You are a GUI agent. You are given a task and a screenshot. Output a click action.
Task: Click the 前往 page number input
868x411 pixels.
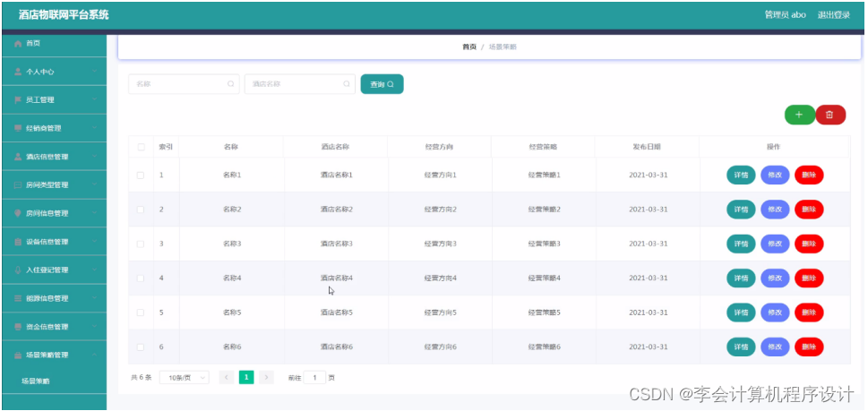tap(314, 377)
